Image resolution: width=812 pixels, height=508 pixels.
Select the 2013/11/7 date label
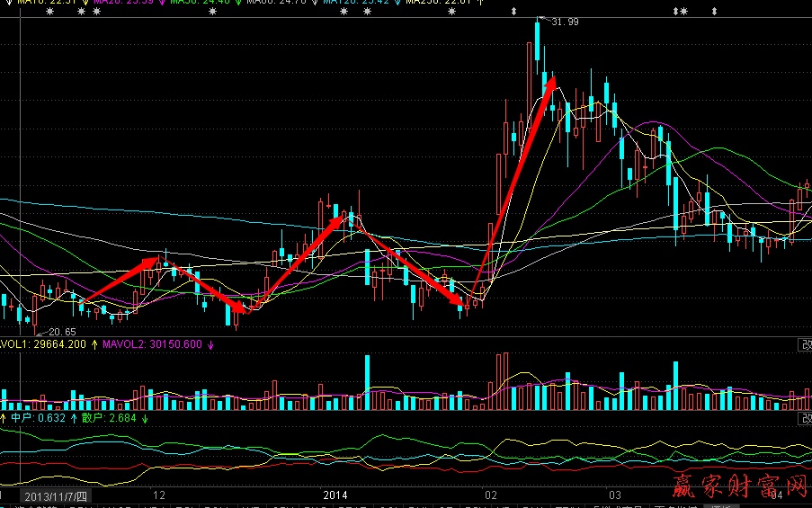pos(56,495)
